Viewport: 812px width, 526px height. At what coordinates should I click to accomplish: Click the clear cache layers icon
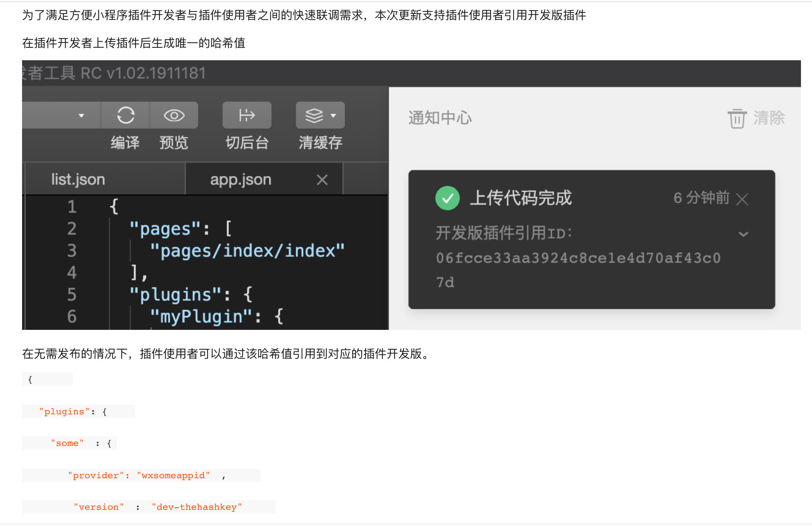tap(315, 115)
